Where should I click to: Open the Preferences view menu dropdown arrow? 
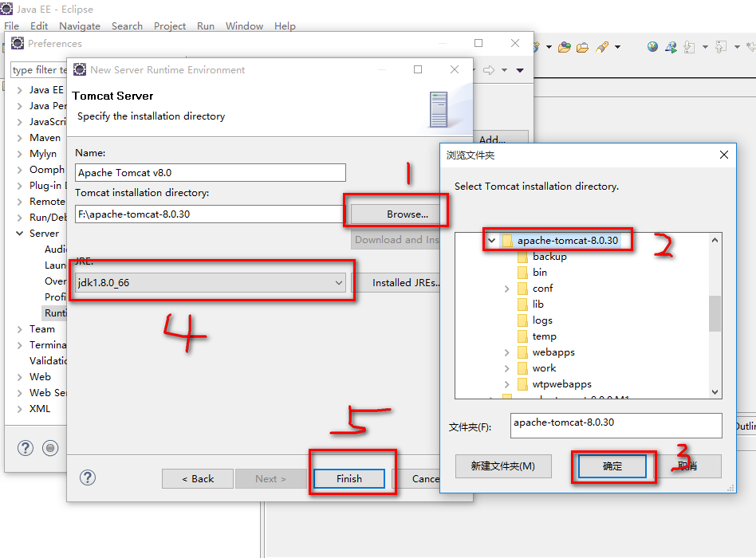[520, 70]
